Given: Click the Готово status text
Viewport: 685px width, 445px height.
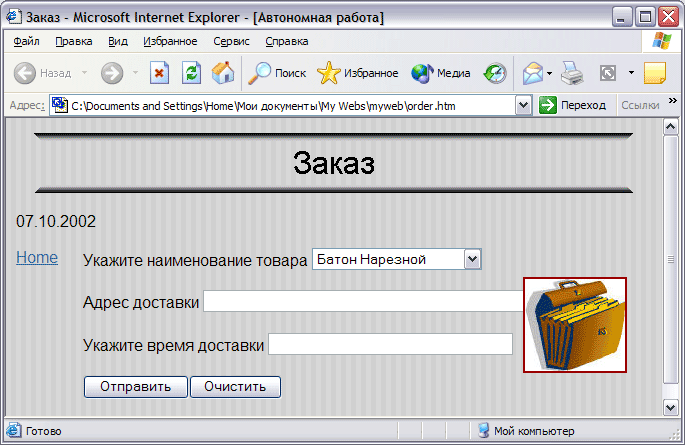Looking at the screenshot, I should point(44,431).
